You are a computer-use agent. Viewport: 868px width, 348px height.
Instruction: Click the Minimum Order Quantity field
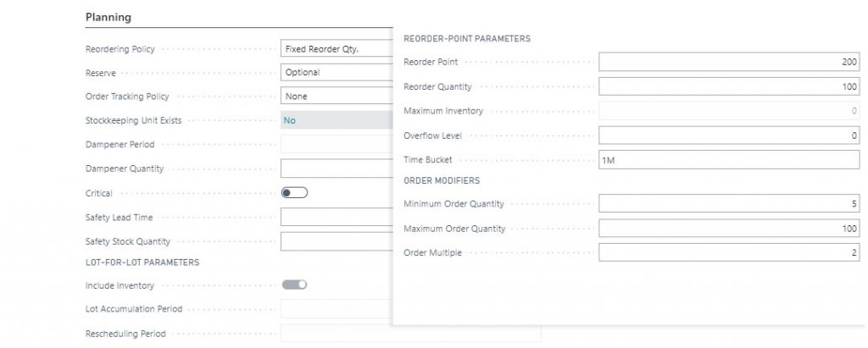729,203
